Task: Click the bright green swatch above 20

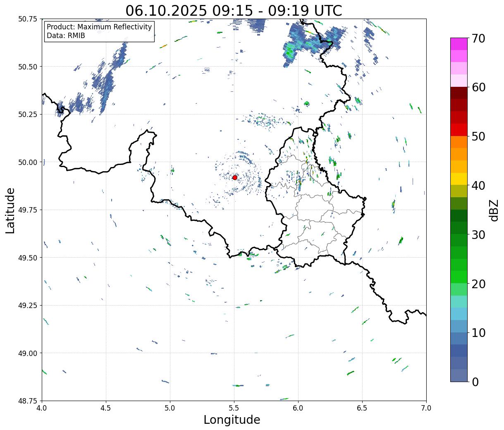Action: point(459,277)
